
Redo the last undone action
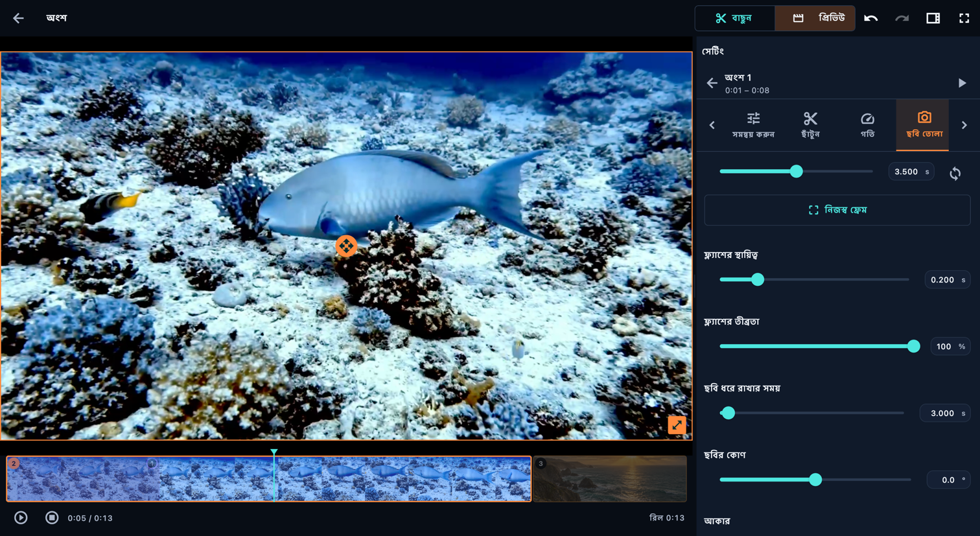902,18
